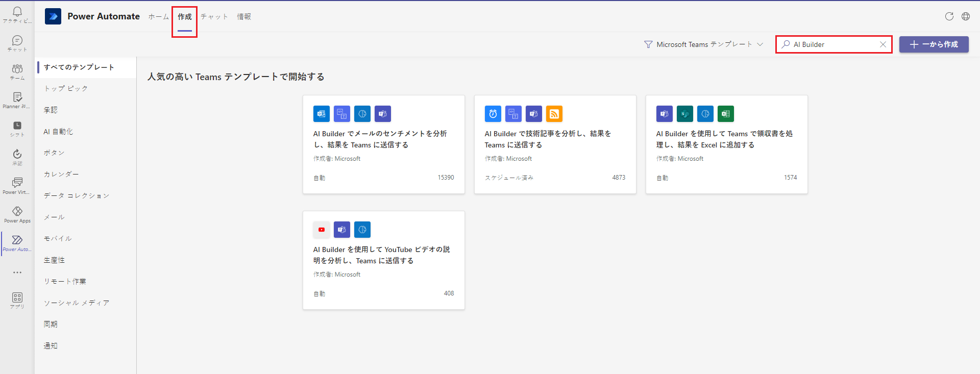The height and width of the screenshot is (374, 980).
Task: Click usage count 1574
Action: coord(790,178)
